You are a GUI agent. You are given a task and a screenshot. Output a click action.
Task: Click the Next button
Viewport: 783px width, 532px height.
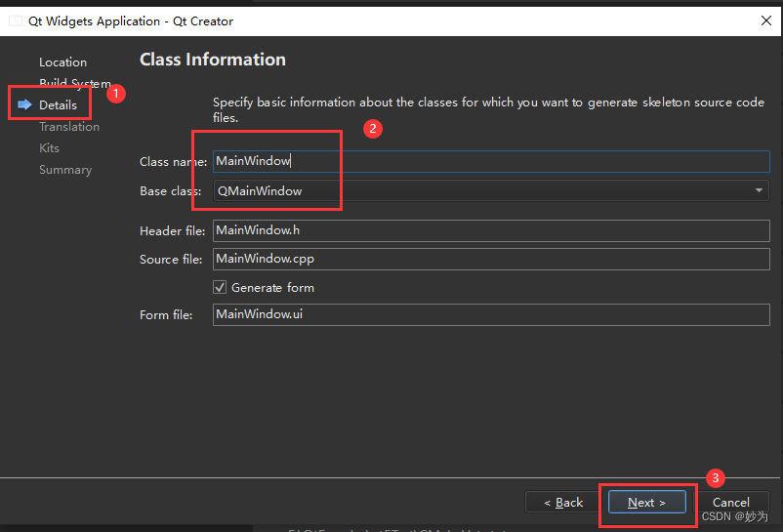(x=646, y=502)
